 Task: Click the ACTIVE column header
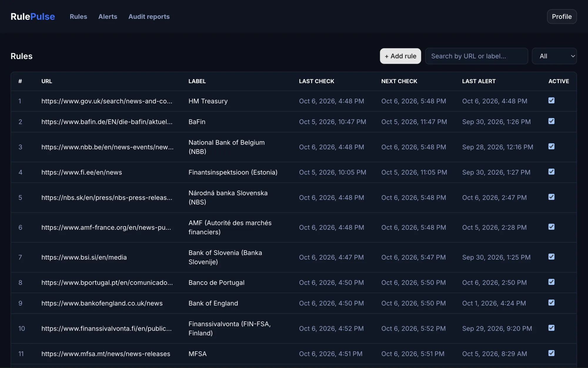click(x=559, y=81)
